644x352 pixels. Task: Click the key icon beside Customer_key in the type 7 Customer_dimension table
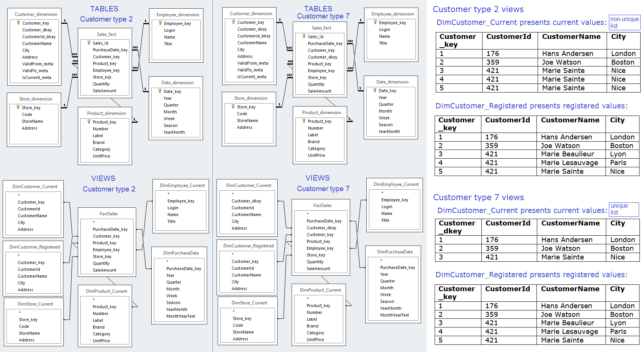(233, 22)
